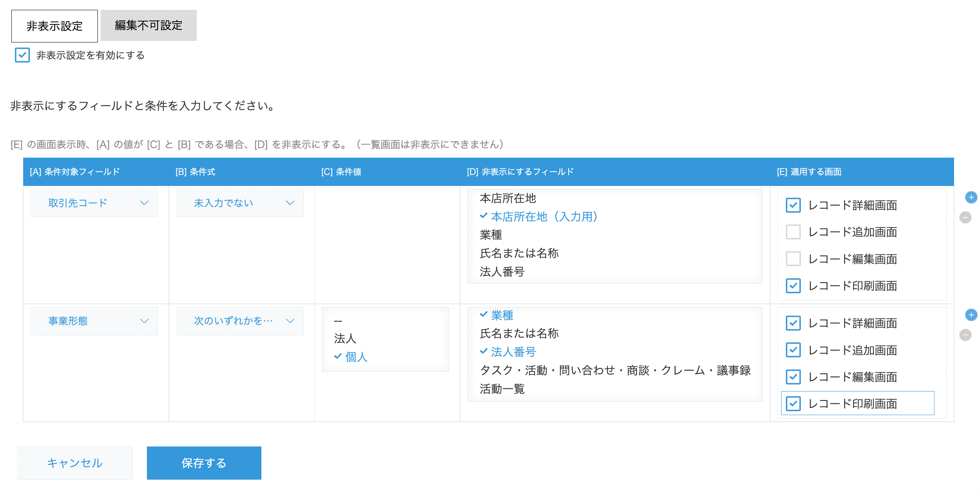Select the 非表示設定 tab
980x489 pixels.
[x=55, y=26]
